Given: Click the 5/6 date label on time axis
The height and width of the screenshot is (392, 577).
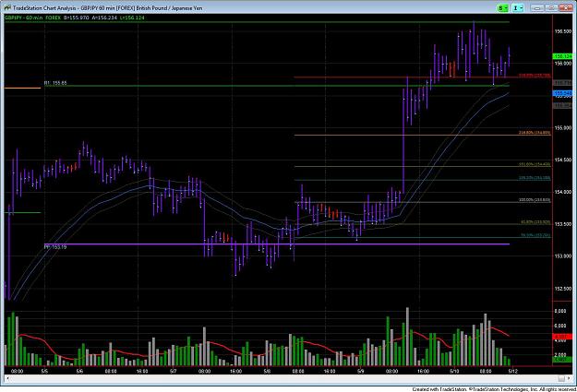Looking at the screenshot, I should (79, 372).
